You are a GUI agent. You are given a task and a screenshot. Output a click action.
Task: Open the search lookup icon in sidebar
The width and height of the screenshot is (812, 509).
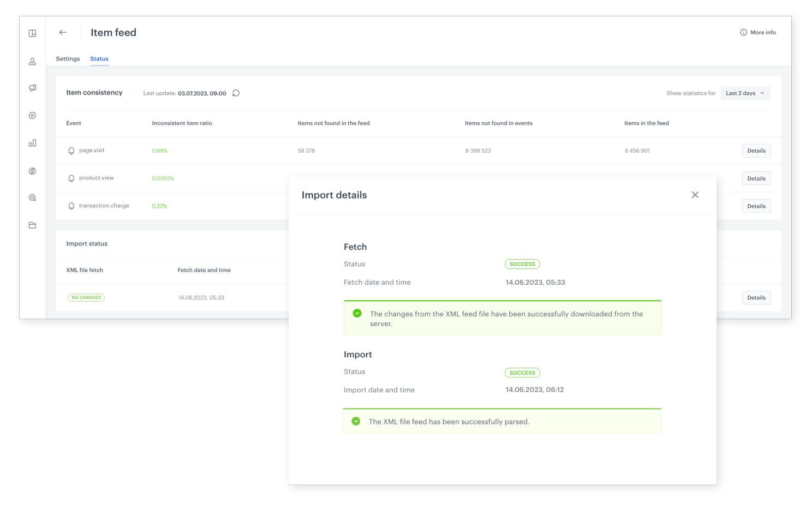click(x=32, y=197)
